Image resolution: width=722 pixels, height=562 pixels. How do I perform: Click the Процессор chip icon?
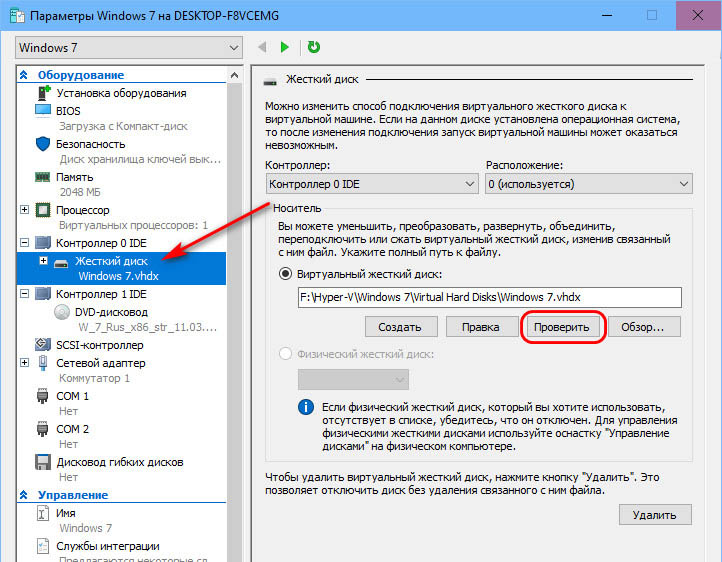[x=43, y=210]
